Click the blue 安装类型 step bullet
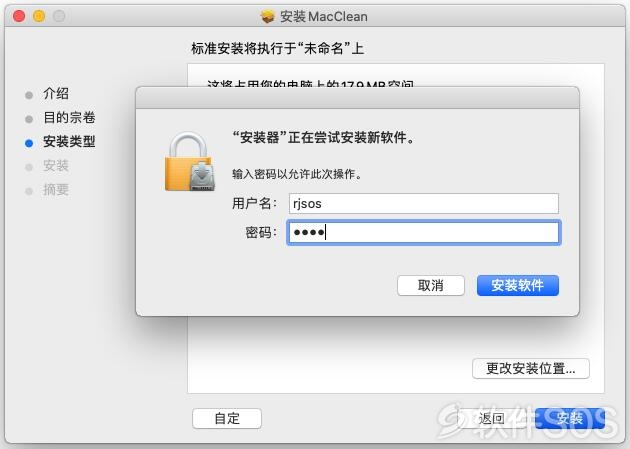The width and height of the screenshot is (630, 449). (29, 143)
